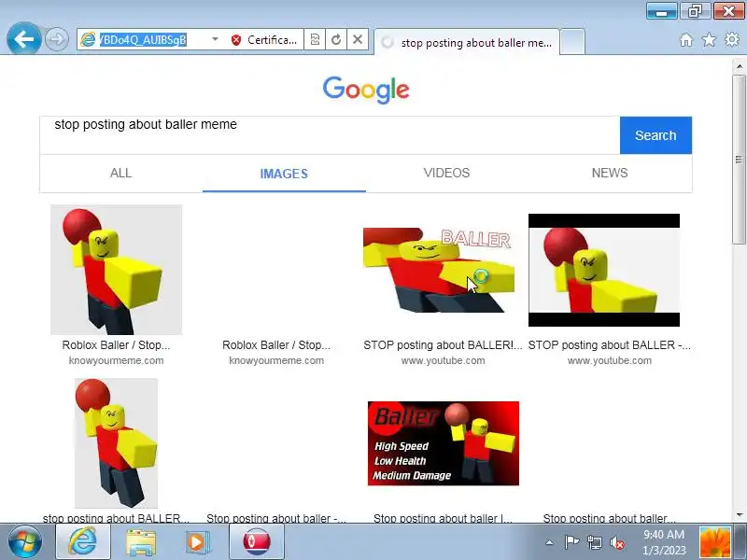Go back with the browser back arrow
The height and width of the screenshot is (560, 747).
pyautogui.click(x=23, y=38)
